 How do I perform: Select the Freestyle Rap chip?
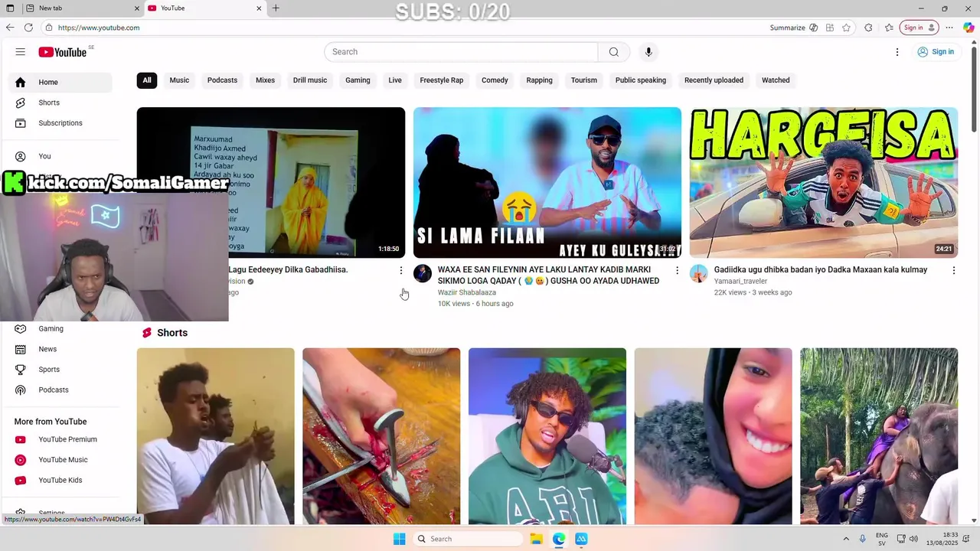[x=442, y=80]
